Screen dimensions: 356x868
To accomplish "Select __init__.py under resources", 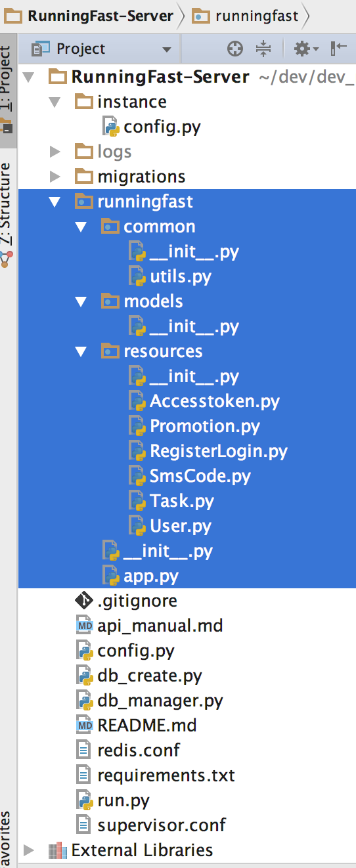I will click(x=194, y=376).
